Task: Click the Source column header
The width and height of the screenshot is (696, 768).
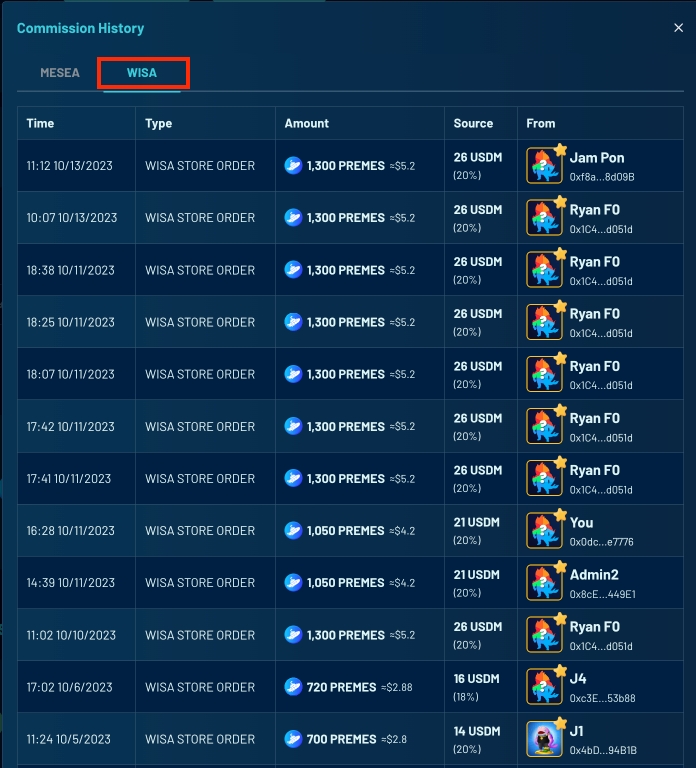Action: [x=473, y=123]
